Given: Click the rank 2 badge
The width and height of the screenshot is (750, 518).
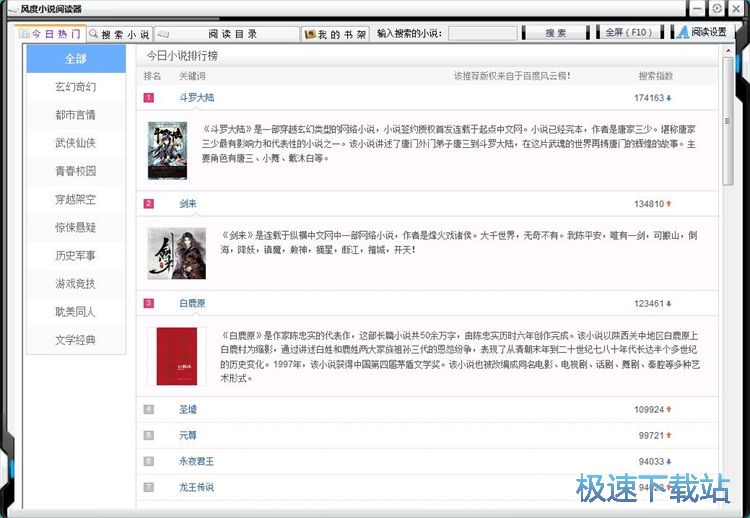Looking at the screenshot, I should click(149, 204).
